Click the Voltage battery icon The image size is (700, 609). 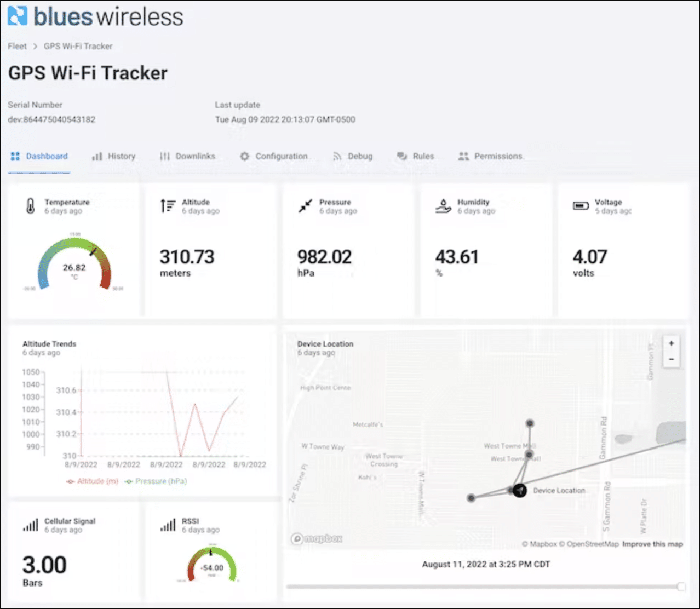tap(581, 205)
